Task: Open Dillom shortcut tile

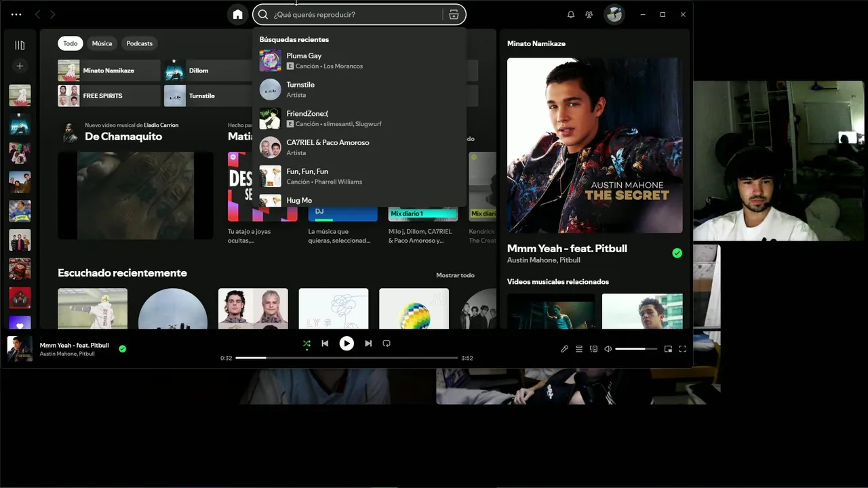Action: (209, 70)
